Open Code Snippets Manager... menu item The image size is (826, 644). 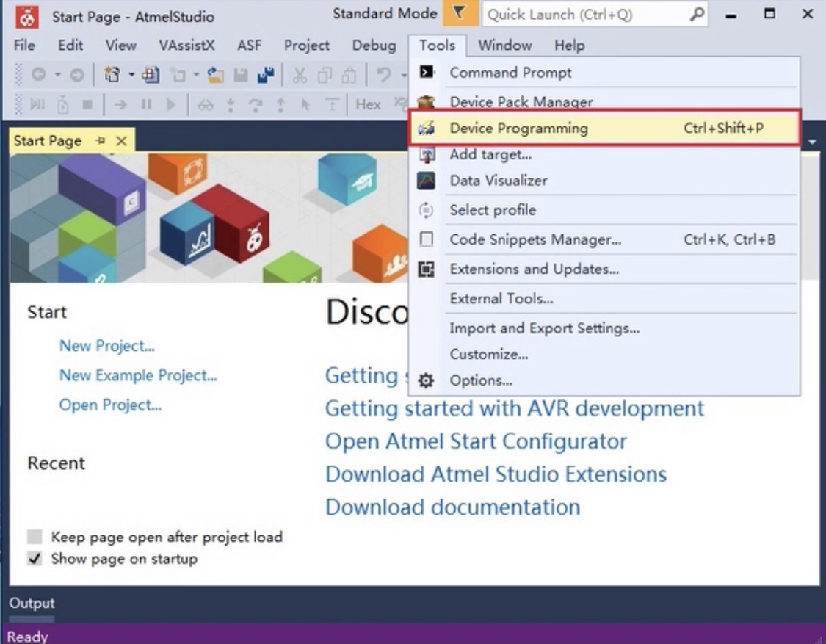tap(604, 239)
